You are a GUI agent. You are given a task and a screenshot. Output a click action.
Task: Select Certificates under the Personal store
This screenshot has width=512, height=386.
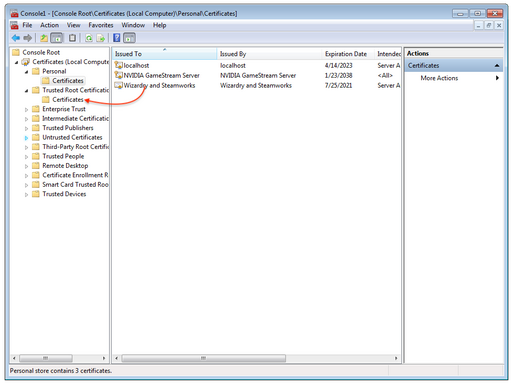point(68,81)
